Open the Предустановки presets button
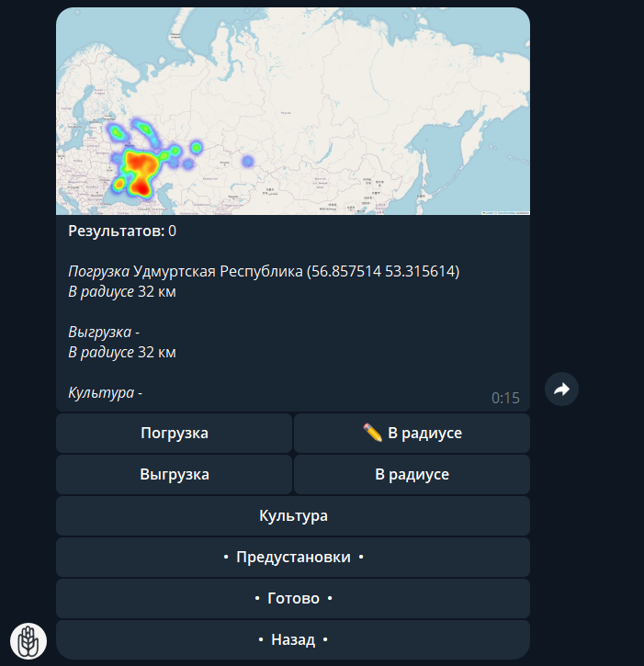This screenshot has height=666, width=644. click(293, 557)
